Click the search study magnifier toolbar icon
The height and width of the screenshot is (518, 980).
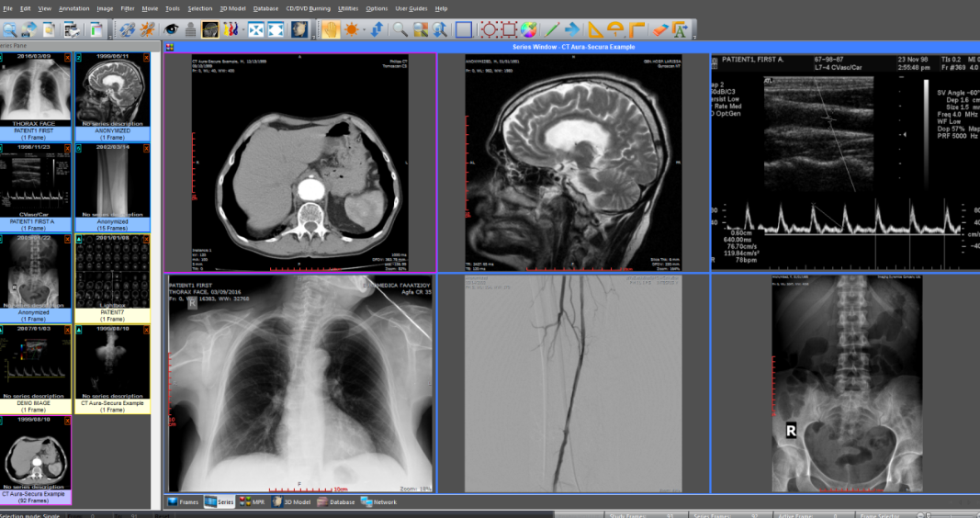10,29
